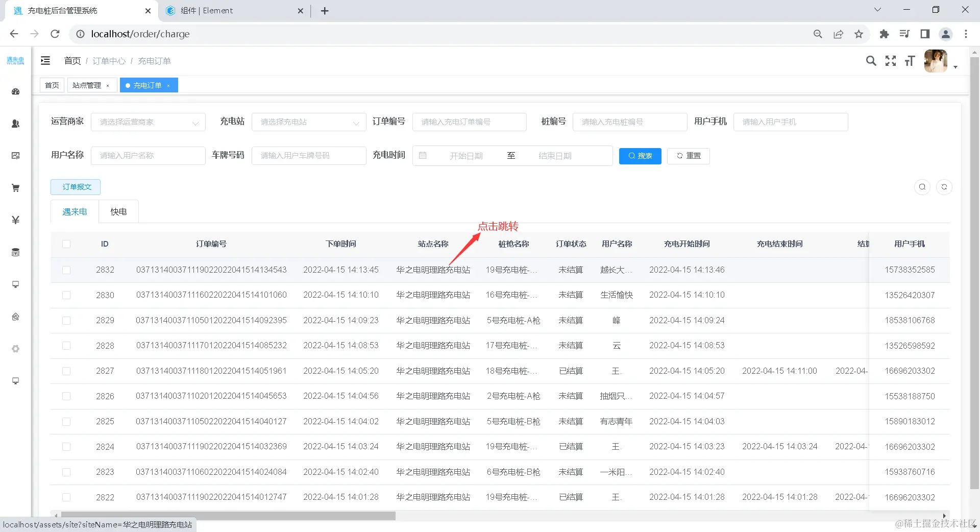Screen dimensions: 980x532
Task: Open the shopping cart orders icon
Action: (15, 188)
